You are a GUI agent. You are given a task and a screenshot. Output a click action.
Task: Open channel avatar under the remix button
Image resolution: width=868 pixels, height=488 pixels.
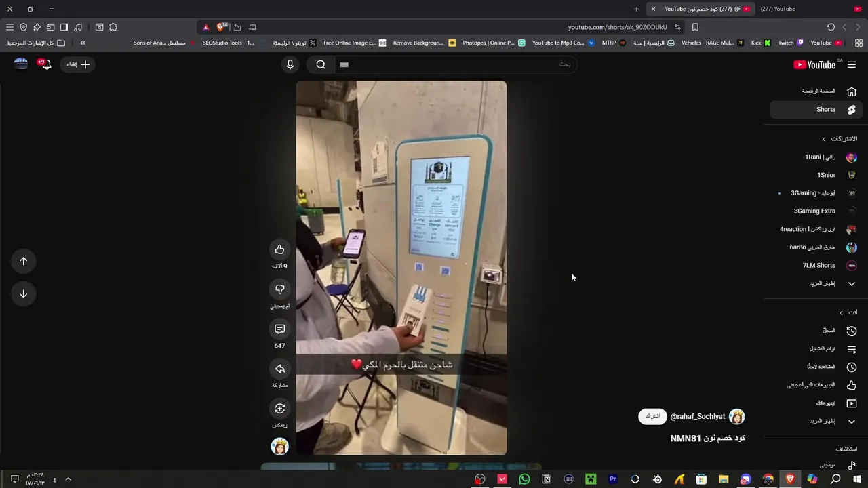[x=279, y=446]
